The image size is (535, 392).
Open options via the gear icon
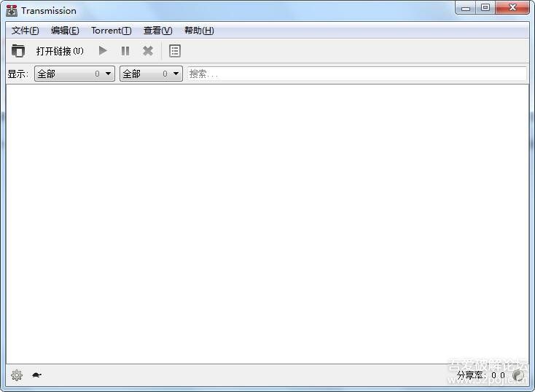coord(17,375)
